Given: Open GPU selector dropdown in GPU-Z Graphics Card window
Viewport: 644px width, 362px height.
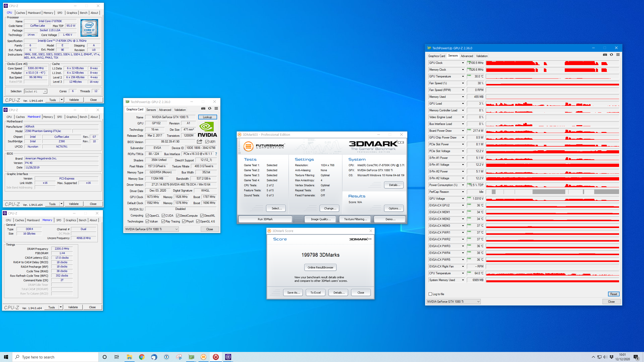Looking at the screenshot, I should tap(152, 229).
